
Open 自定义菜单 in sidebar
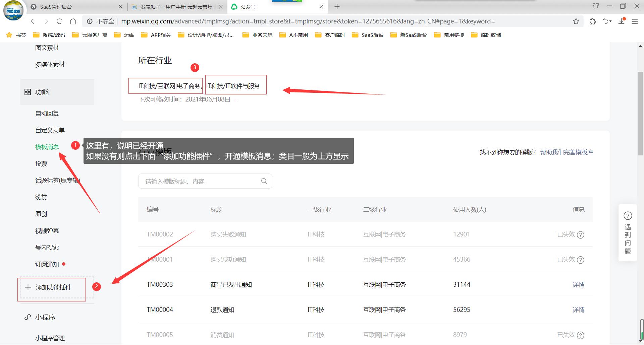pyautogui.click(x=50, y=130)
